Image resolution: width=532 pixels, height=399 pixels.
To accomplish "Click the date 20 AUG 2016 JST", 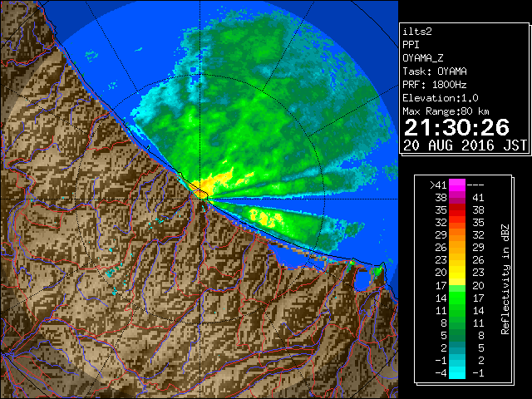I will point(465,145).
